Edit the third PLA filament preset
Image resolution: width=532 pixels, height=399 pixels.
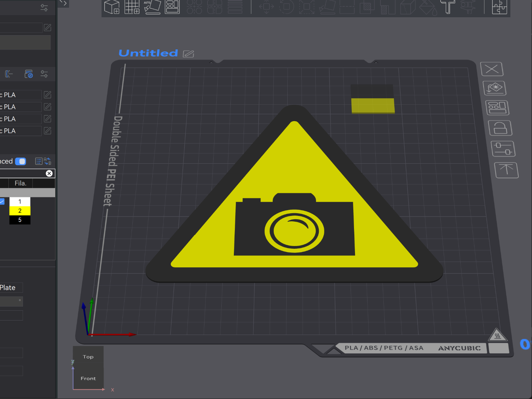48,119
